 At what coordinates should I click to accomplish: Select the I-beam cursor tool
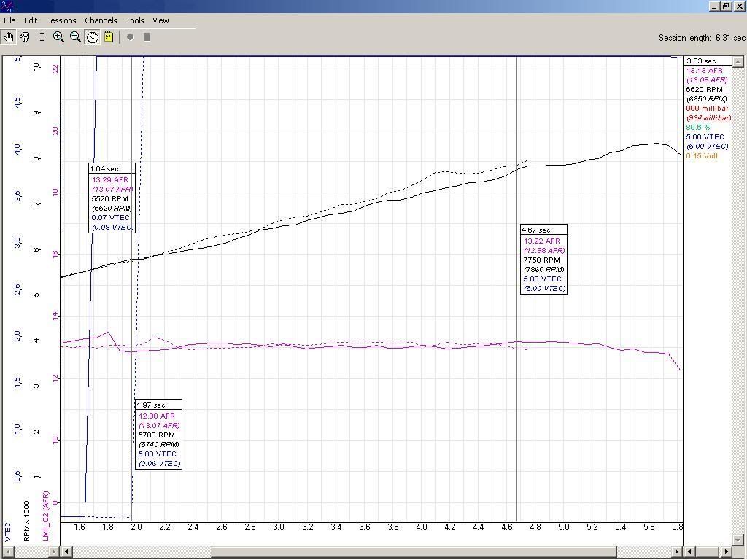point(42,37)
